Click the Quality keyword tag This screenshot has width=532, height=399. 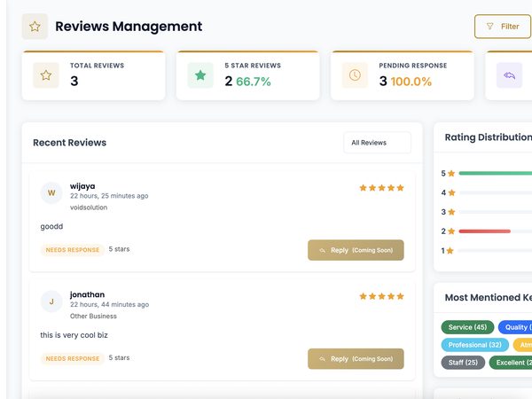[x=516, y=327]
